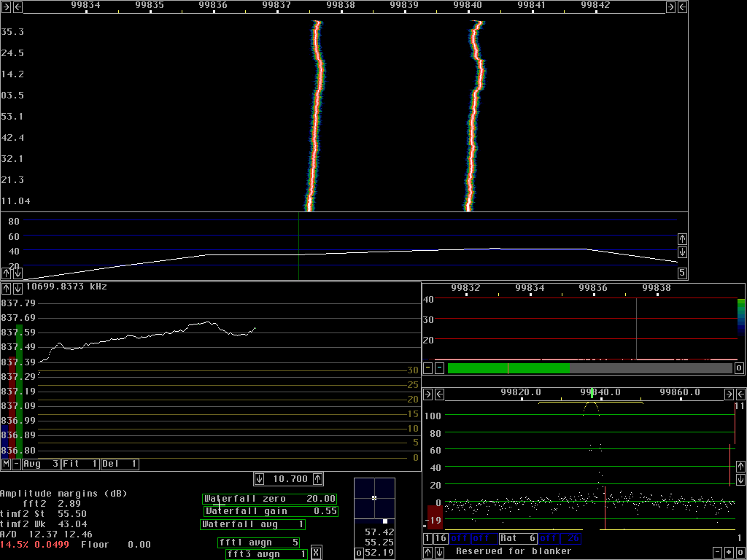Toggle the M button in the frequency graph

pyautogui.click(x=6, y=464)
